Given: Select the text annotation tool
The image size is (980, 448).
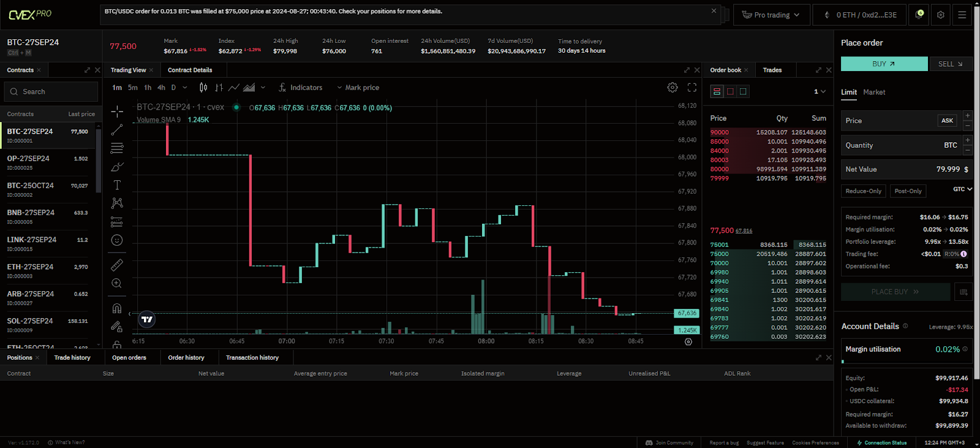Looking at the screenshot, I should tap(117, 185).
